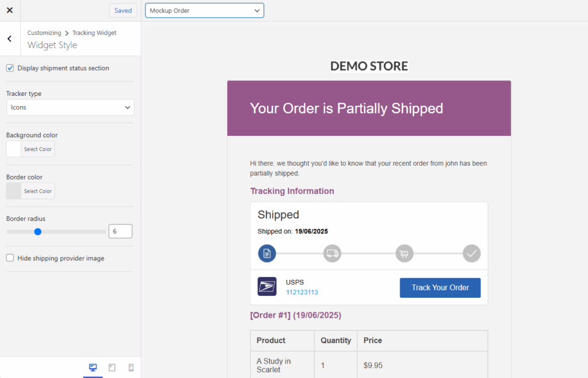Switch to tablet preview mode

point(112,367)
